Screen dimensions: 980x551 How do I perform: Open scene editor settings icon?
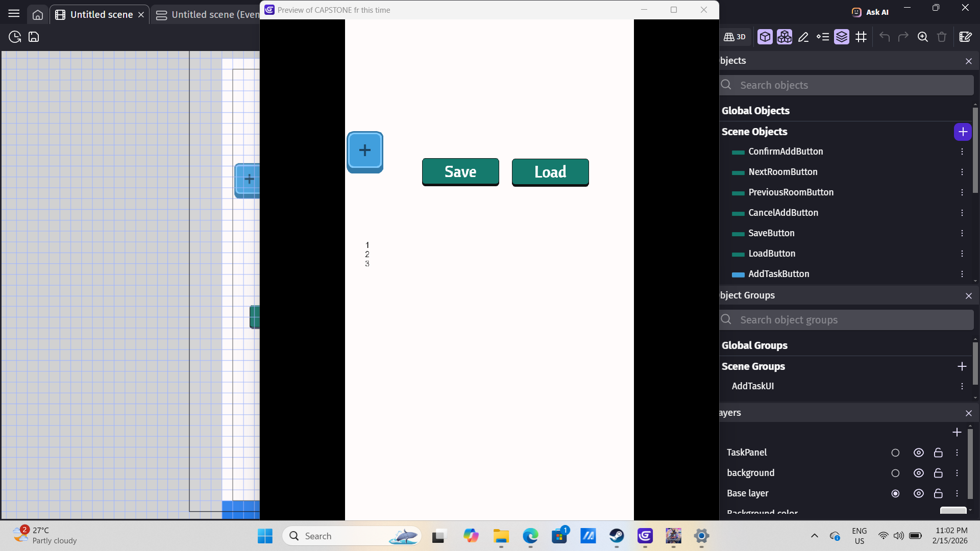[965, 37]
